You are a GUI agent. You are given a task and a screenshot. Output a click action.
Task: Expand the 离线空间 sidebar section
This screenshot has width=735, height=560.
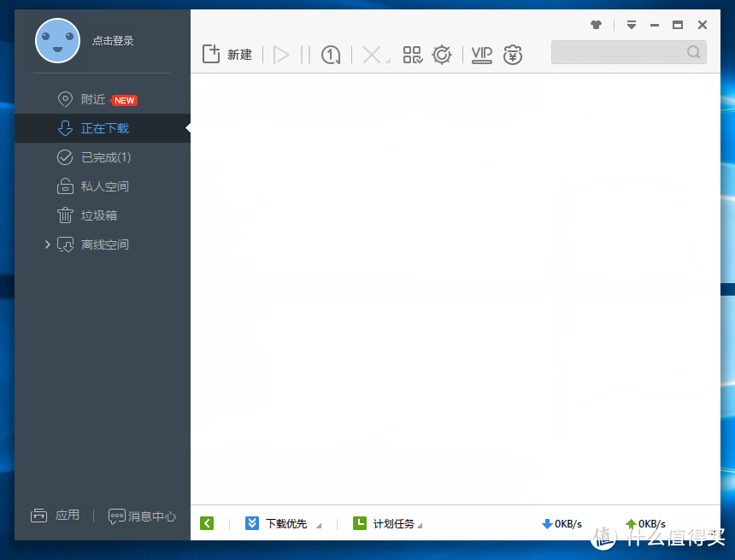(48, 245)
